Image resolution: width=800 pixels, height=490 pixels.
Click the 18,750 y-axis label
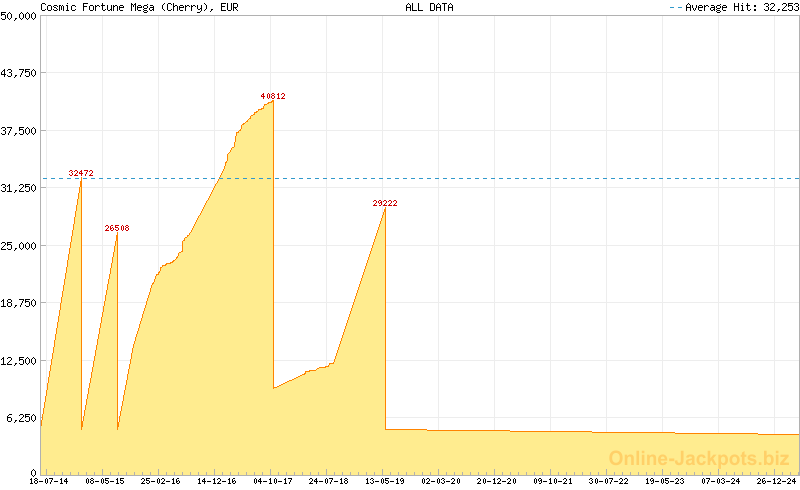[19, 303]
